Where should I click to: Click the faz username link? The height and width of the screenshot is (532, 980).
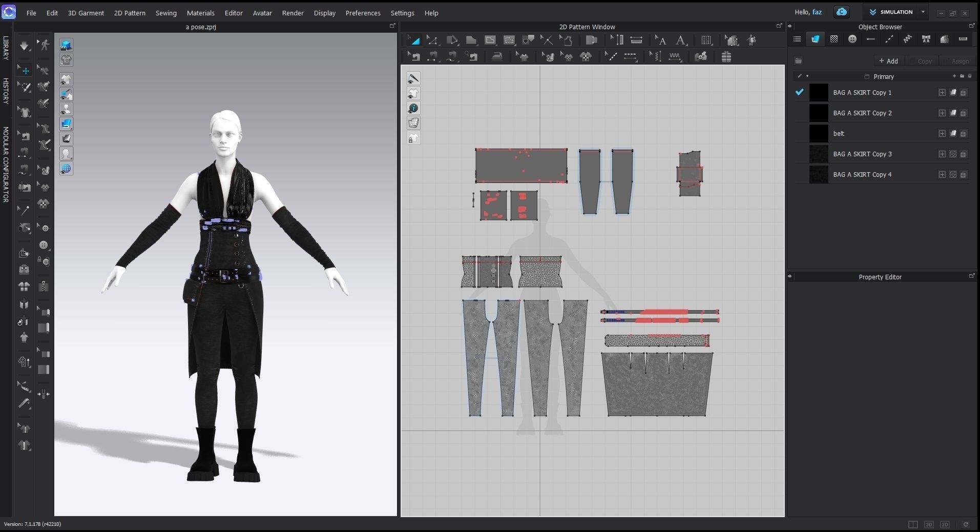point(817,12)
